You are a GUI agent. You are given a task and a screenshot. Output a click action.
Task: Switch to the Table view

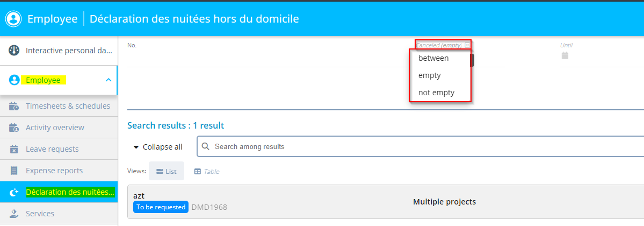click(x=207, y=171)
